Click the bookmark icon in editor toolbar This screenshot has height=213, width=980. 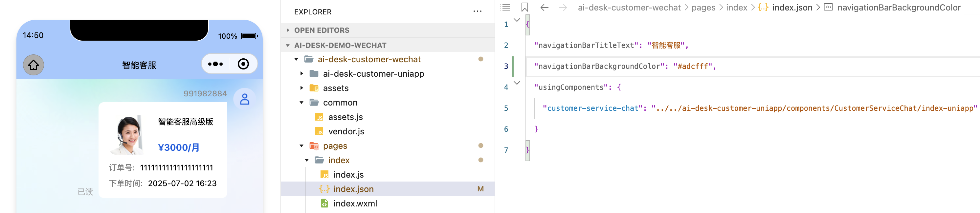[524, 8]
